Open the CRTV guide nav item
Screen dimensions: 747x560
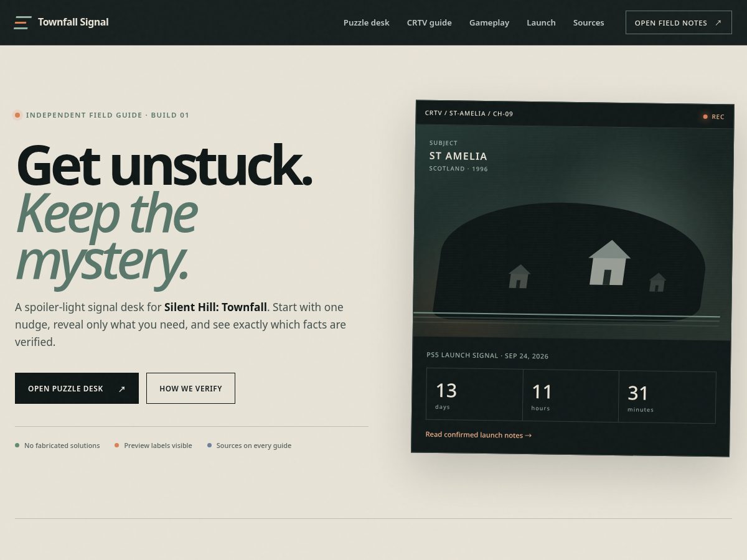coord(429,22)
